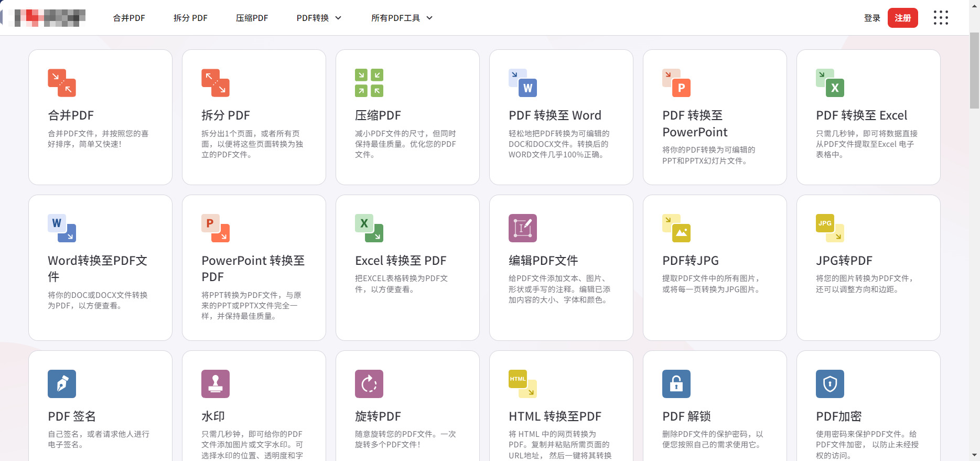Open the Compress PDF green arrows icon
Viewport: 980px width, 461px height.
(369, 83)
